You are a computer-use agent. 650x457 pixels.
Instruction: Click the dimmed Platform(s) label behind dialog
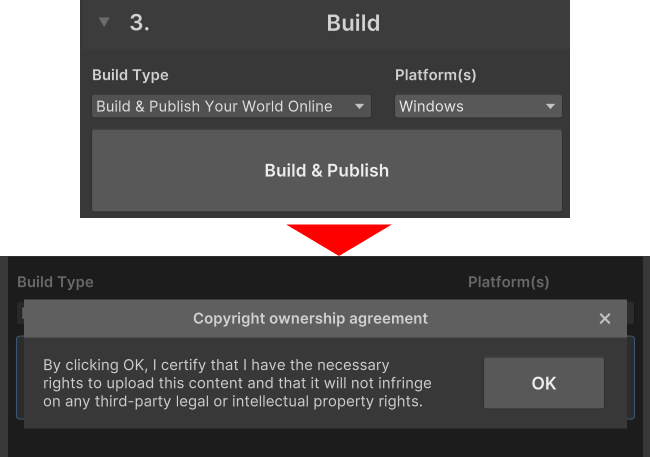click(x=508, y=282)
